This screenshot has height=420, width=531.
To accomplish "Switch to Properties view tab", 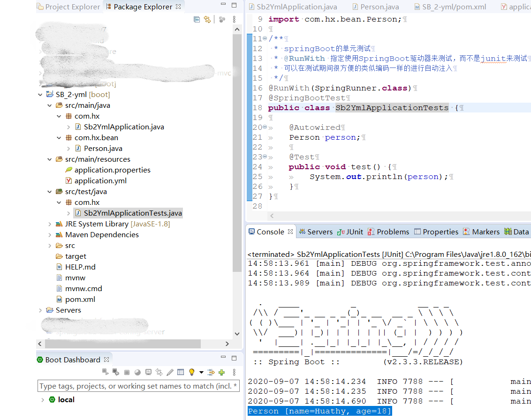I will (x=436, y=232).
